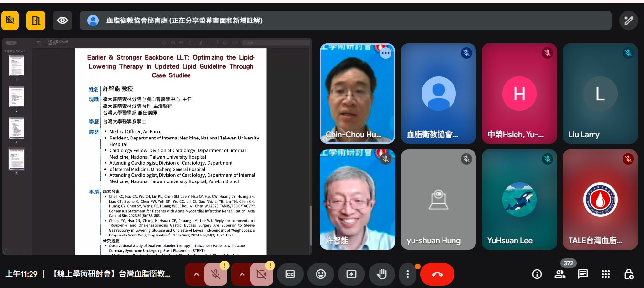Open the activities grid icon
644x288 pixels.
pos(606,274)
